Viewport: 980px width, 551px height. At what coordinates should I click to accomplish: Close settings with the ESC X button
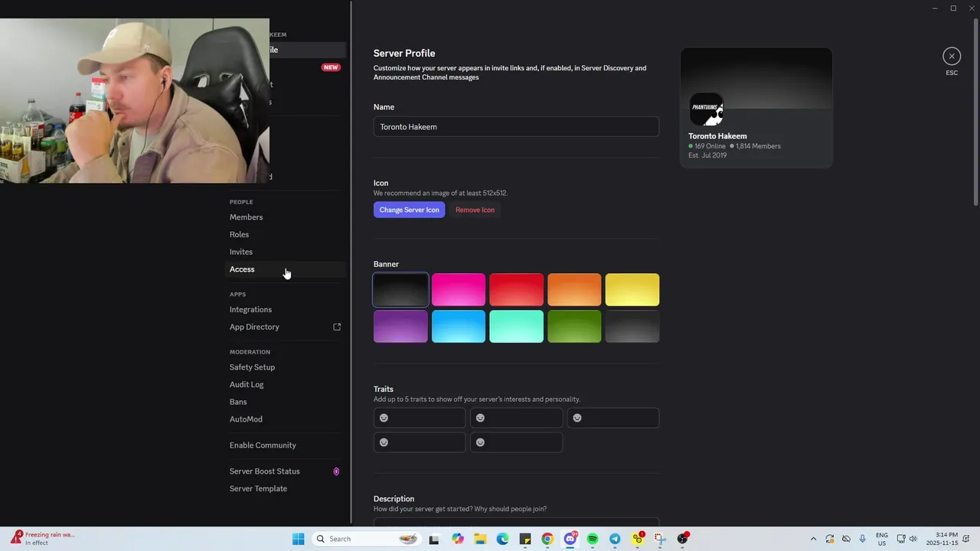tap(952, 56)
